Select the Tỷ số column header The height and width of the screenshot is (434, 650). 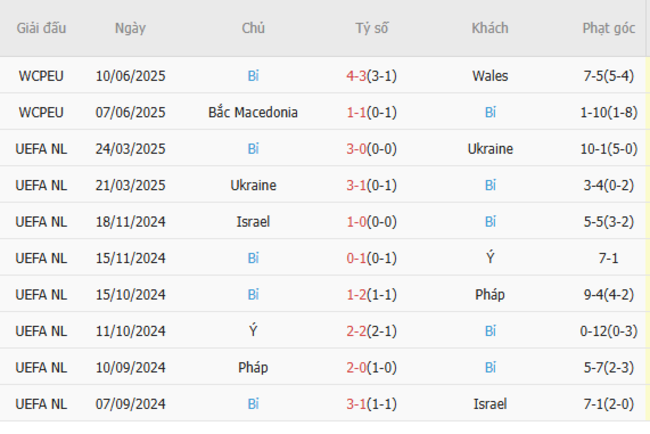(372, 28)
